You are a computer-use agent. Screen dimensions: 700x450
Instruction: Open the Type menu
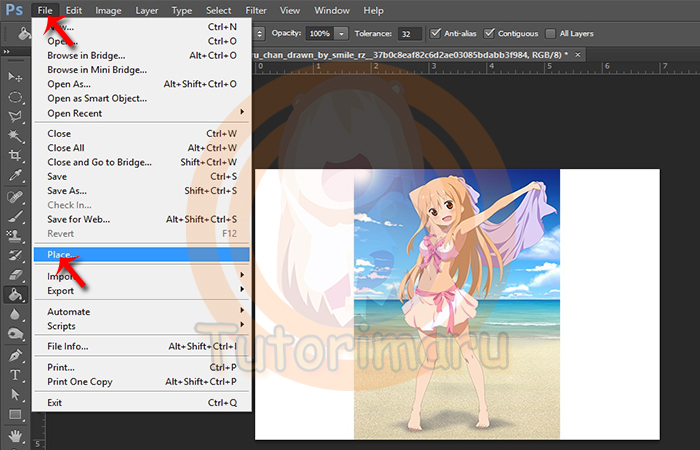(x=182, y=10)
